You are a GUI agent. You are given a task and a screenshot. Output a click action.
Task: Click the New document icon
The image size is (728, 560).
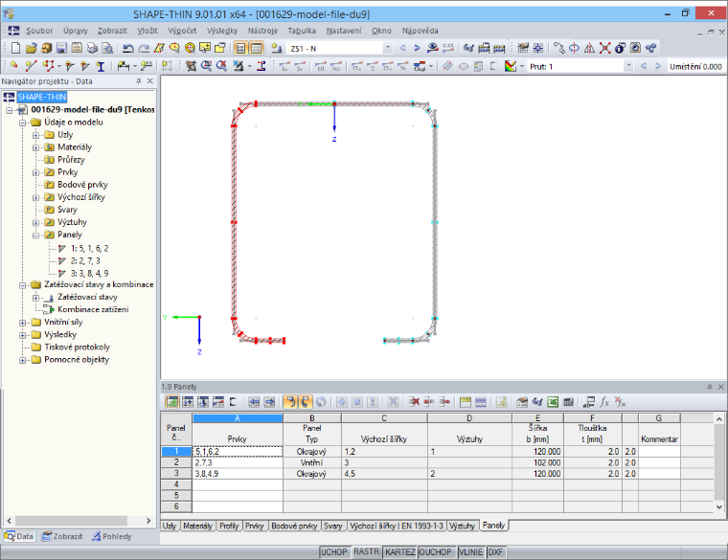tap(15, 48)
